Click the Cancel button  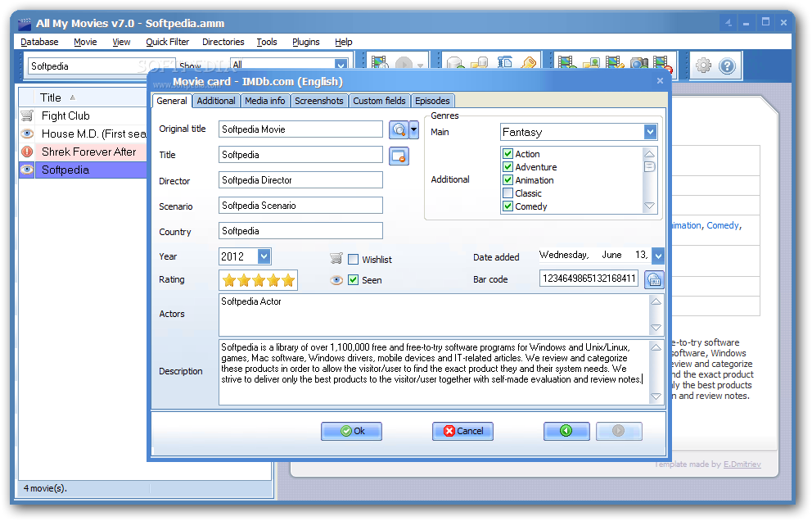click(x=463, y=432)
